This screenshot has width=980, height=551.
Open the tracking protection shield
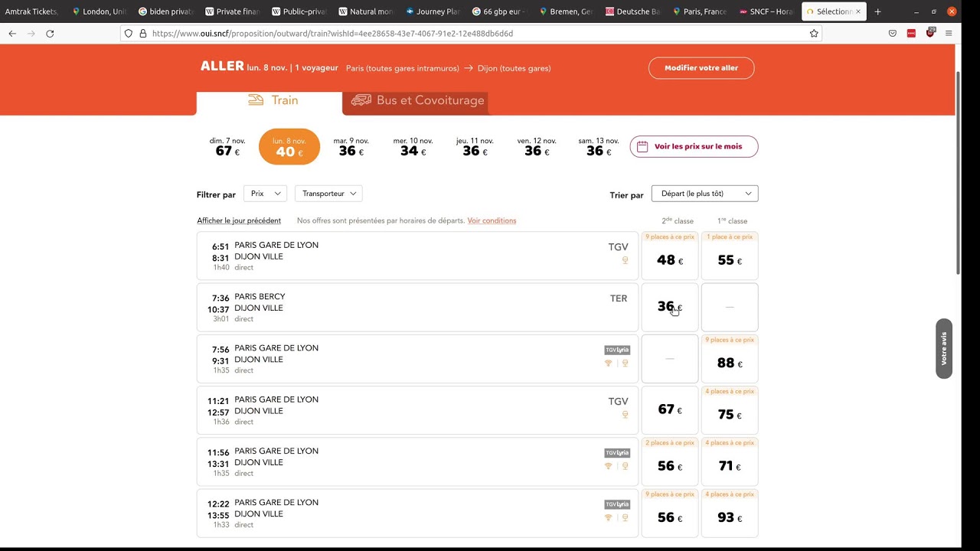click(129, 34)
